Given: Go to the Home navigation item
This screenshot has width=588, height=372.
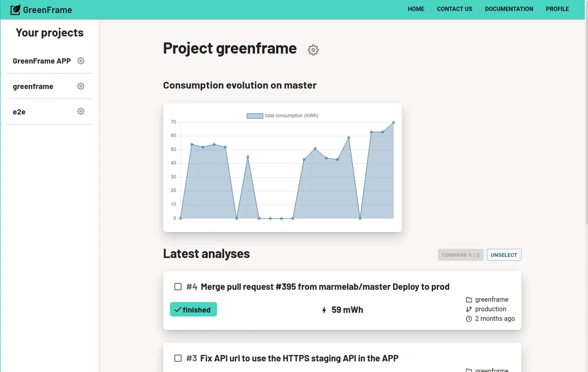Looking at the screenshot, I should click(416, 9).
